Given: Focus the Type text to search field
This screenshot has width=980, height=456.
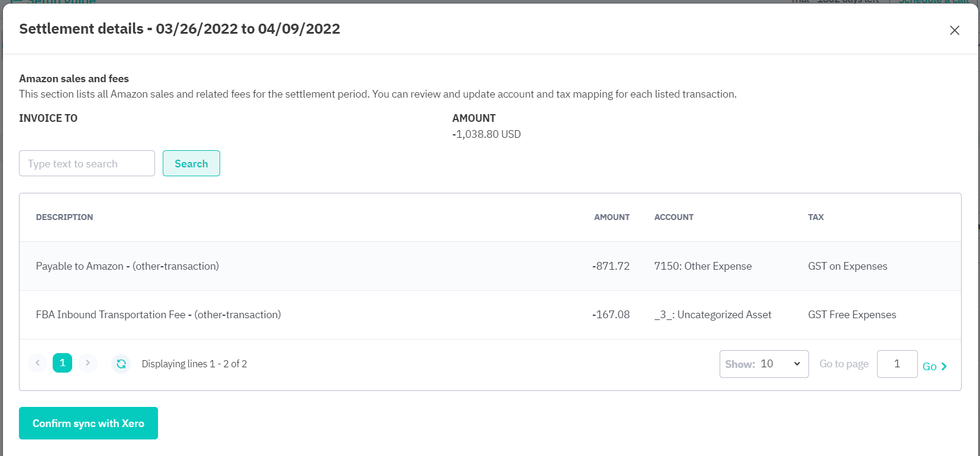Looking at the screenshot, I should pyautogui.click(x=87, y=164).
